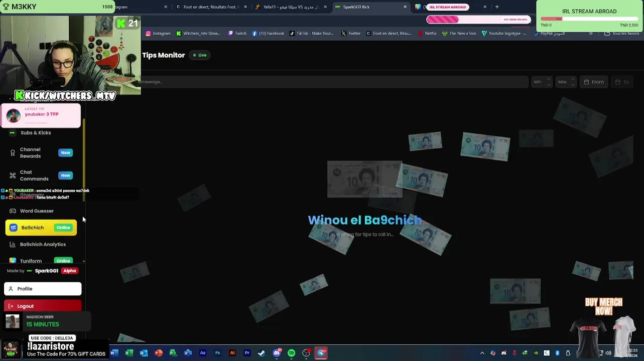Switch to the Foot en direct browser tab
Screen dimensions: 644x361
pos(210,7)
